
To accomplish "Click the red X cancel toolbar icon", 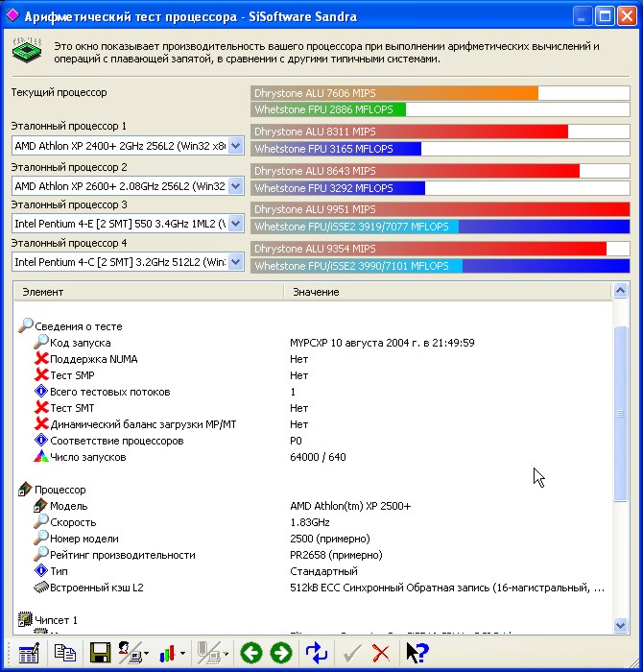I will point(381,654).
